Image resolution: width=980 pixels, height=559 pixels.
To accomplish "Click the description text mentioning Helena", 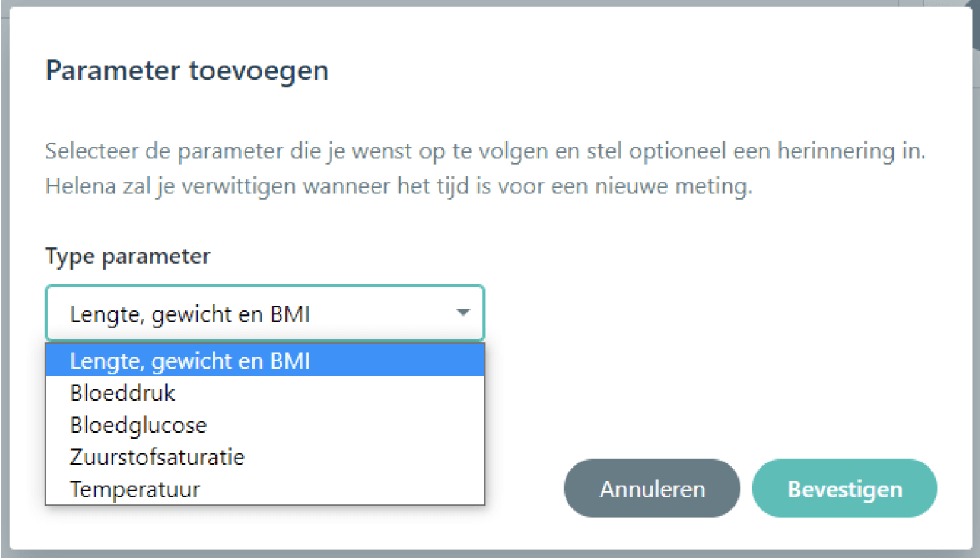I will 399,188.
